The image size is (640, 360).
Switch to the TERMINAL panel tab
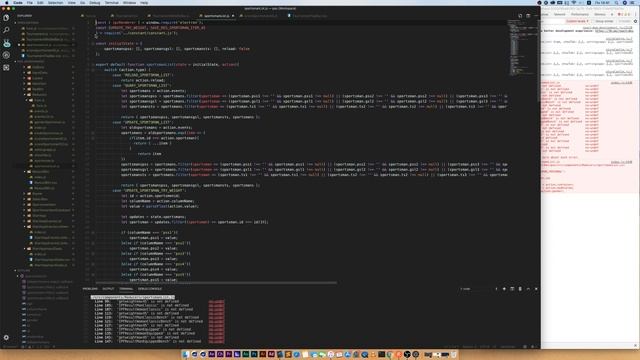click(x=126, y=289)
